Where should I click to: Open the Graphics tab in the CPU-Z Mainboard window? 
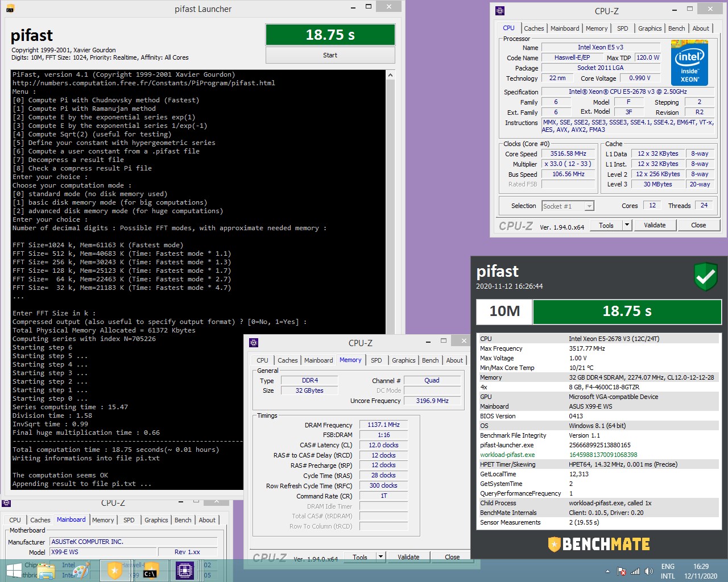[156, 520]
